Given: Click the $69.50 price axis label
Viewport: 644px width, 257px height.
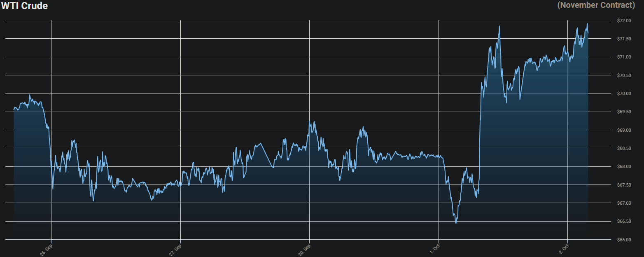Looking at the screenshot, I should point(624,112).
